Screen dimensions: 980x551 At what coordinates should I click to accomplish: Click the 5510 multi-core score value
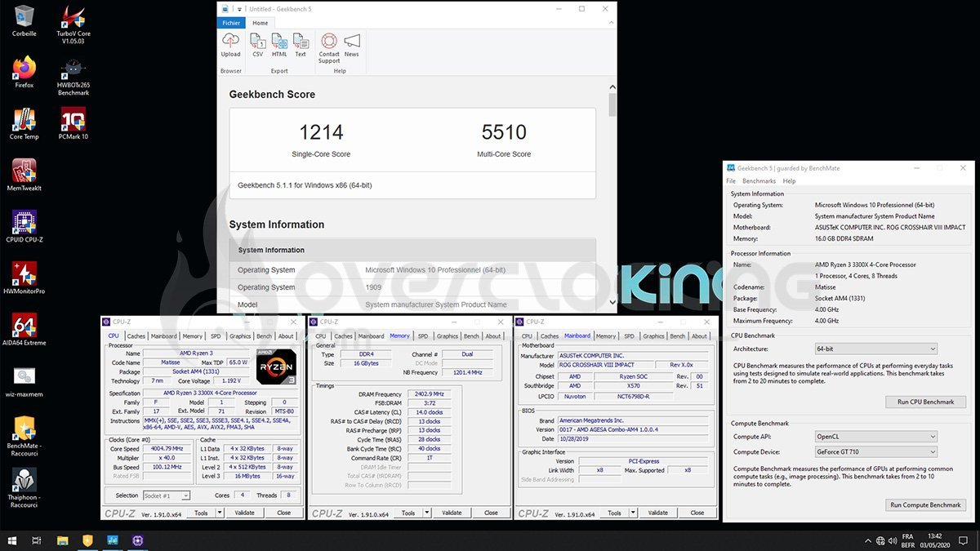tap(504, 132)
